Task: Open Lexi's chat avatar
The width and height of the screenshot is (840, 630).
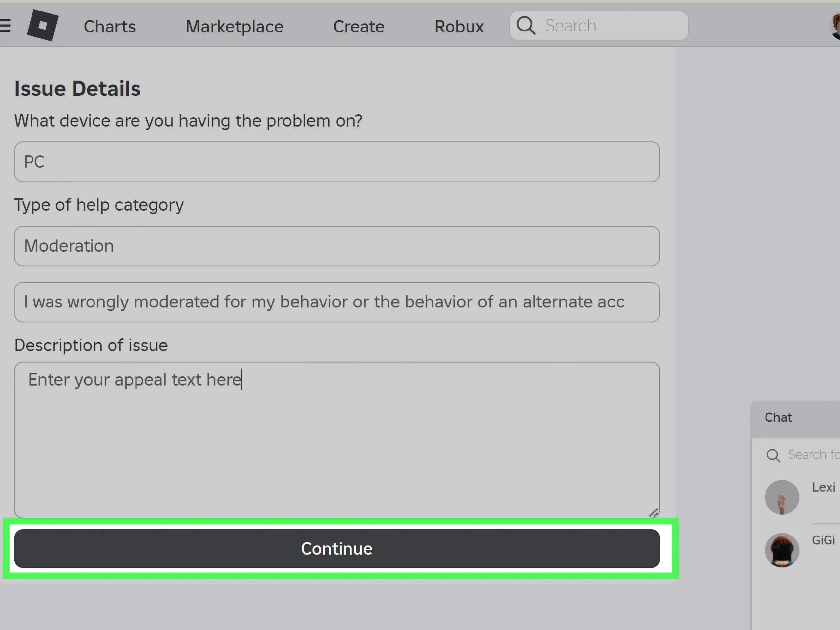Action: tap(782, 497)
